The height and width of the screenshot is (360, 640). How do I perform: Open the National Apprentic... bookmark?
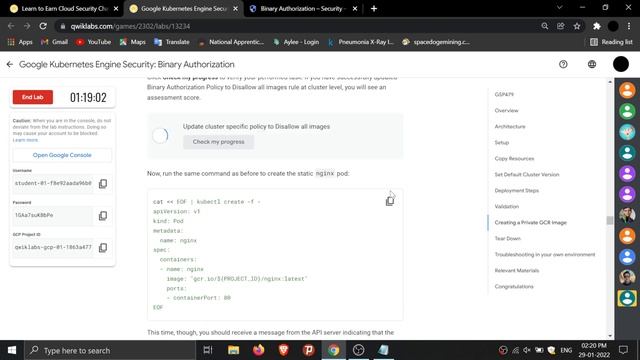(231, 42)
